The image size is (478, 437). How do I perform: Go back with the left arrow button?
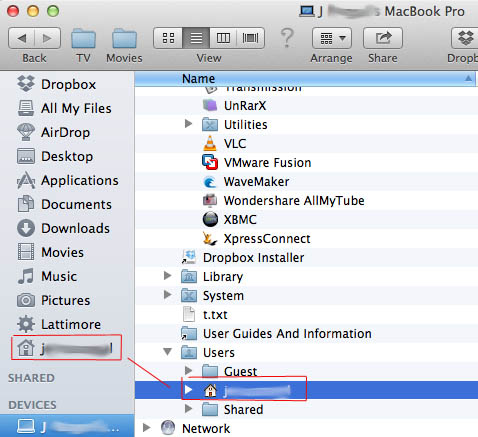point(21,38)
